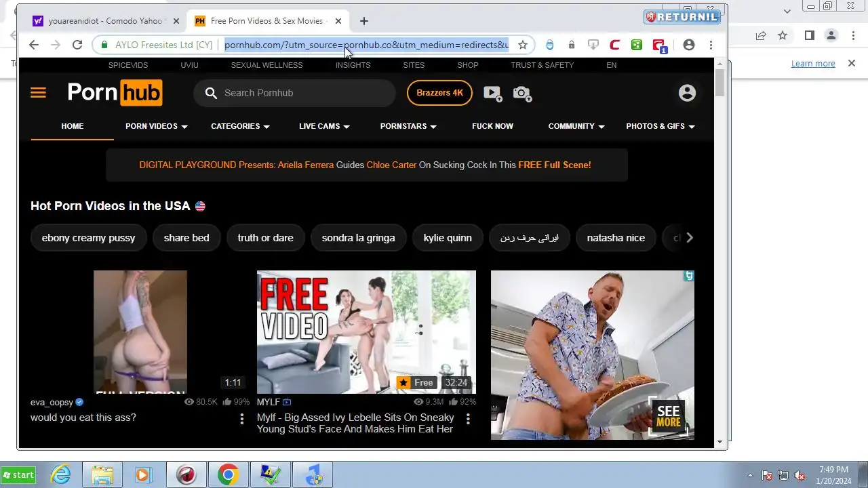The height and width of the screenshot is (488, 868).
Task: Expand the Pornstars dropdown
Action: (408, 126)
